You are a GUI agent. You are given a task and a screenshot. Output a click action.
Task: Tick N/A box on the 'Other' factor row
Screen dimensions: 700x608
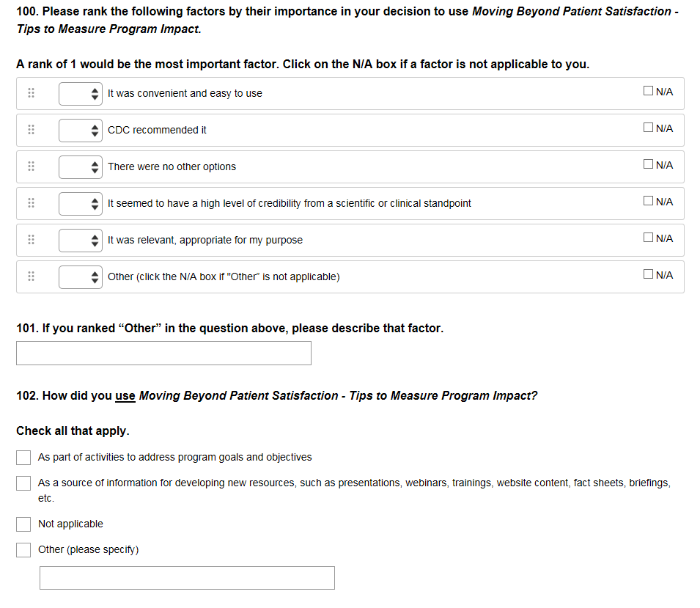point(648,274)
